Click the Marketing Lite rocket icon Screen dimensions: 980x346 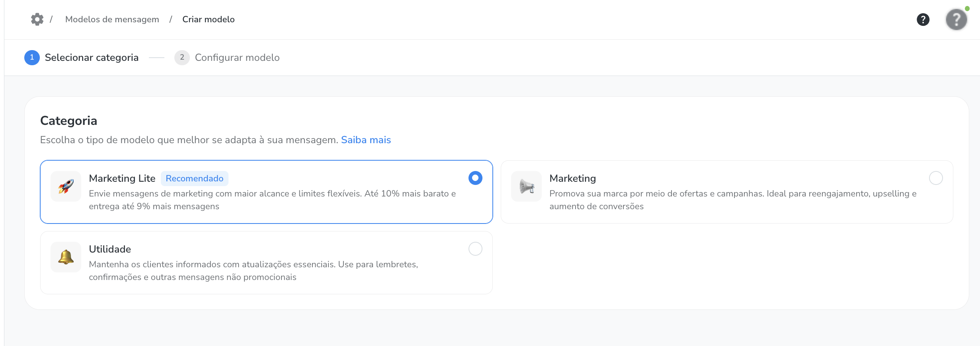pos(66,186)
